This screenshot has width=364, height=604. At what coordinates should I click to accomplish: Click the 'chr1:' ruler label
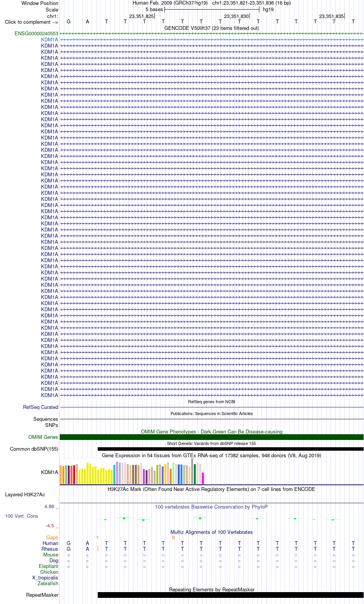[x=52, y=16]
